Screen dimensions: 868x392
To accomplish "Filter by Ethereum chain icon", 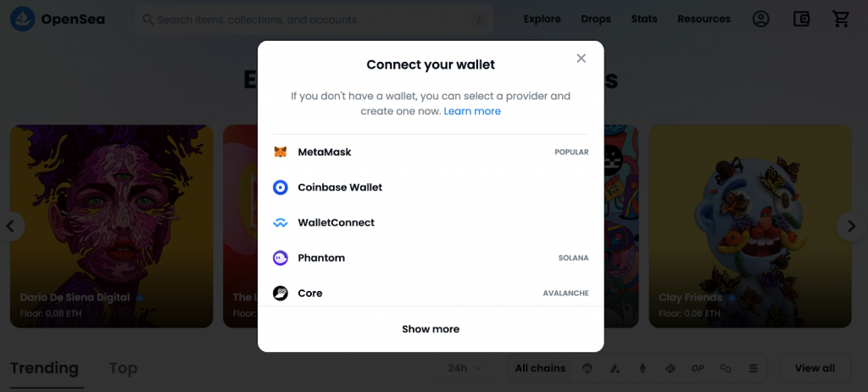I will pos(643,368).
